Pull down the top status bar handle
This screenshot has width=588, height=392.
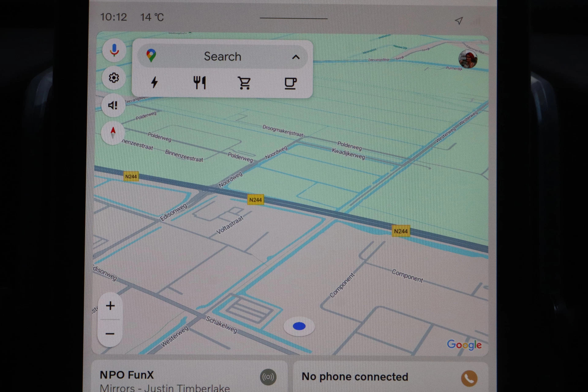293,18
